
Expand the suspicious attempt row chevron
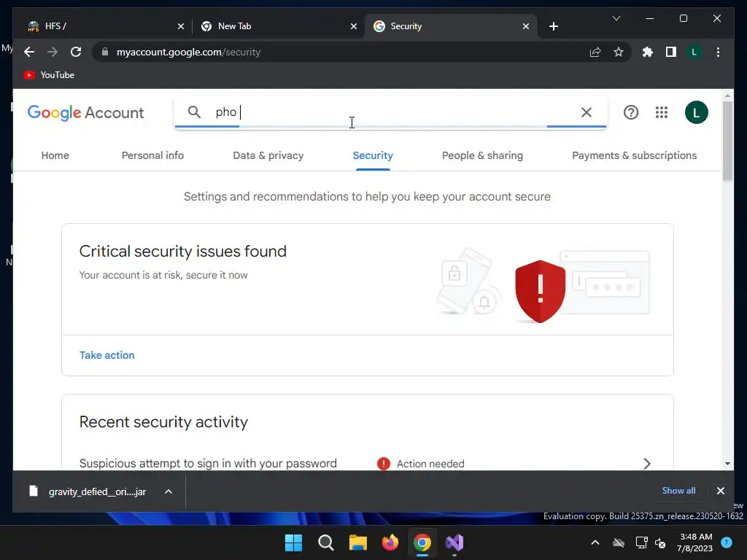pos(646,463)
